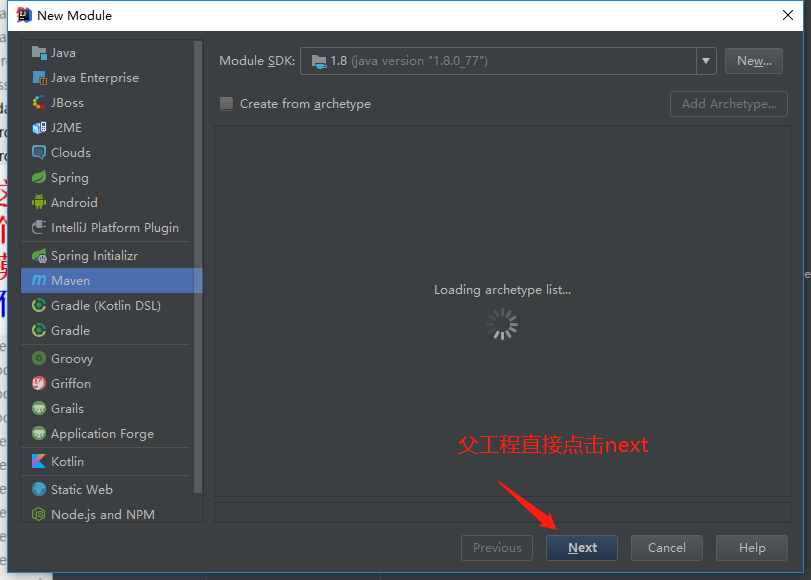Select J2ME text in list
This screenshot has height=580, width=811.
[66, 127]
